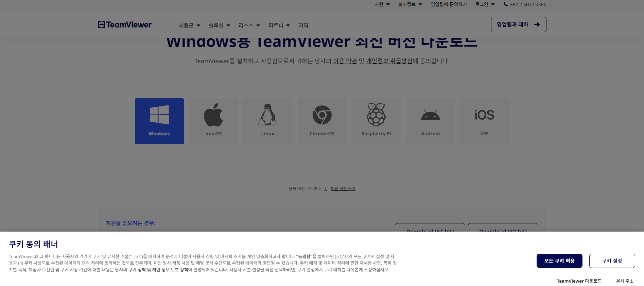Click the 영업팀과 대화 button
644x286 pixels.
click(x=519, y=24)
